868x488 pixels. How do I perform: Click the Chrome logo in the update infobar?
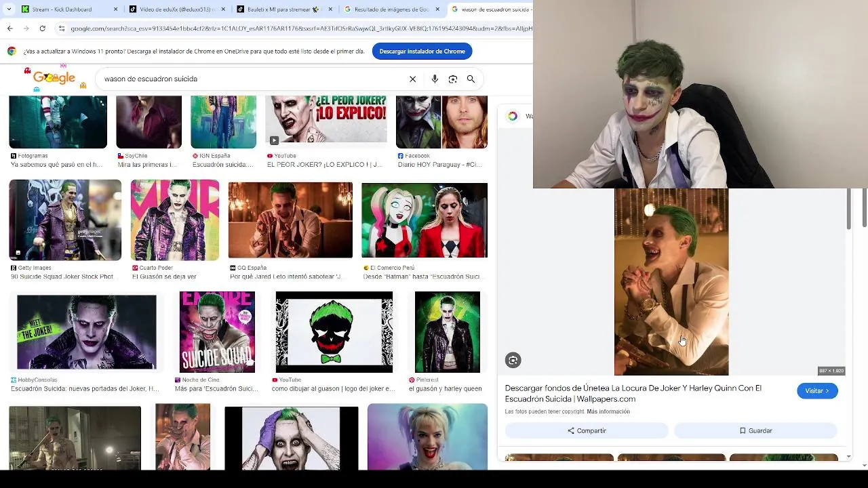pos(12,52)
